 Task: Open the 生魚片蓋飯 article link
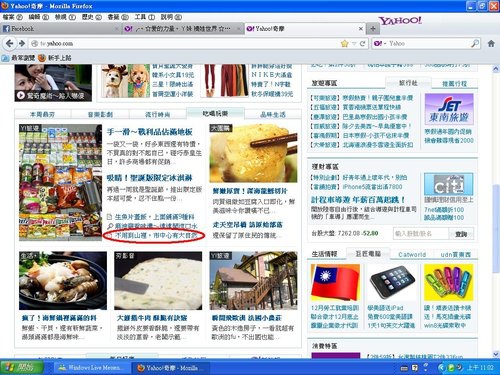click(x=155, y=217)
